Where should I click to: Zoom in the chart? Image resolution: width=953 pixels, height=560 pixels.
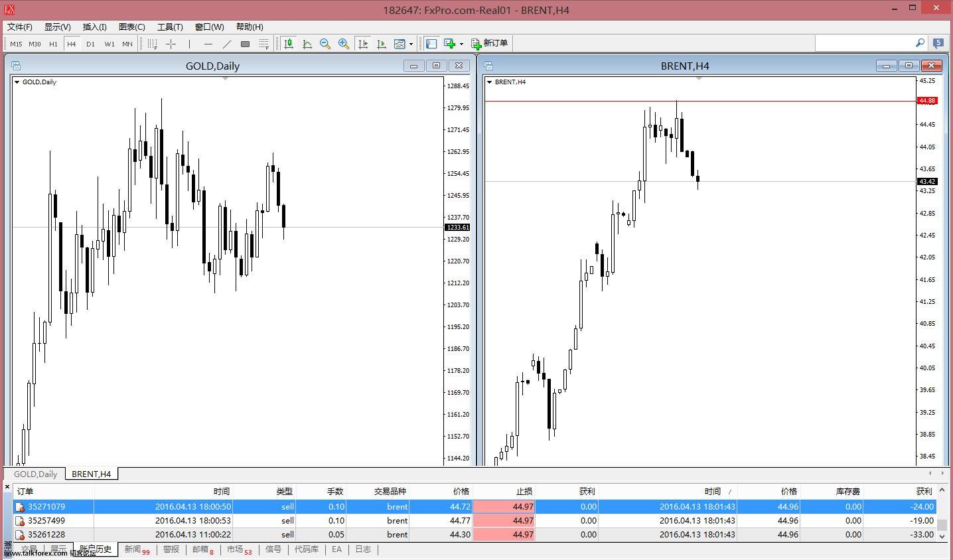click(344, 44)
